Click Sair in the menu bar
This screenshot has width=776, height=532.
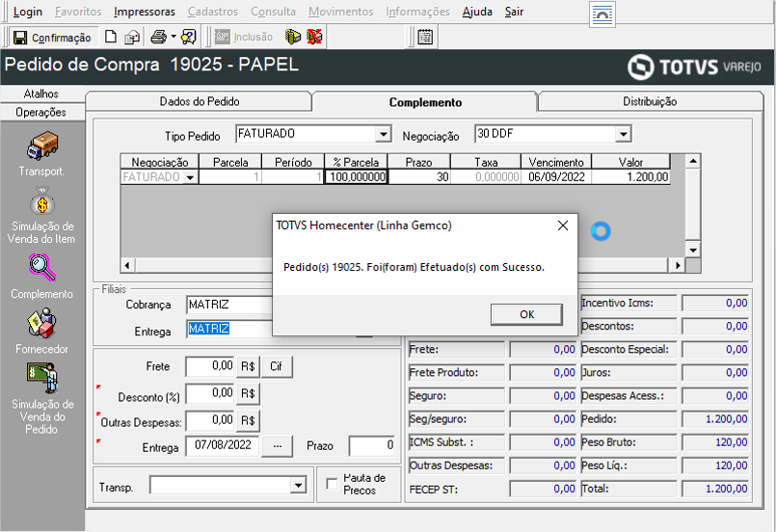tap(514, 12)
